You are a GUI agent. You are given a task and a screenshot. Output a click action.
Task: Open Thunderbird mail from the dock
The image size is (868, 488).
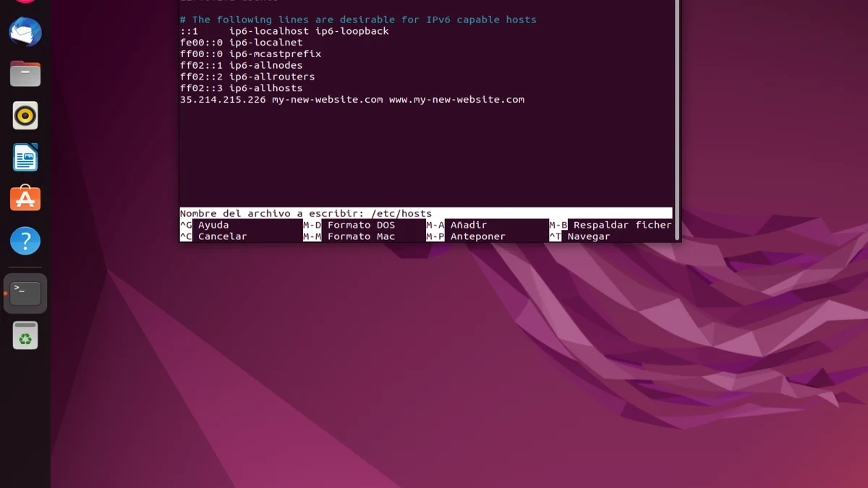click(x=25, y=32)
